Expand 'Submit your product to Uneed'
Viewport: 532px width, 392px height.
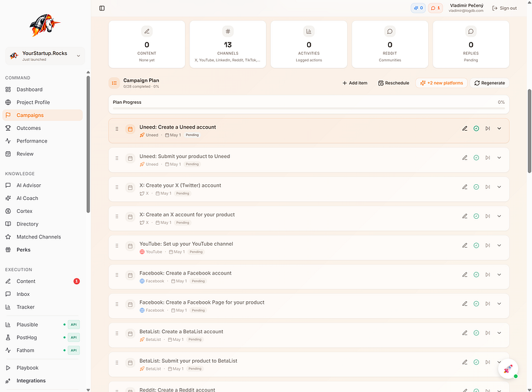coord(499,157)
